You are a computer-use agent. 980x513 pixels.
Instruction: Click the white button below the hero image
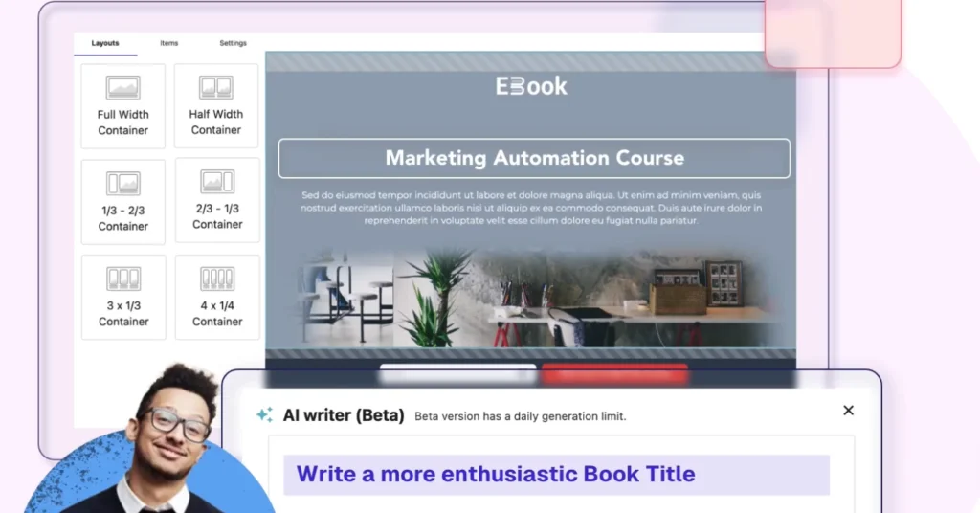point(457,373)
